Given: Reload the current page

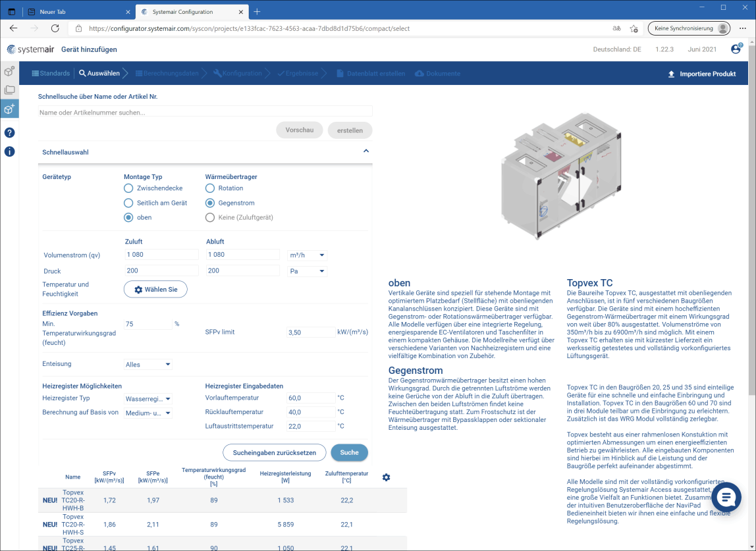Looking at the screenshot, I should [x=55, y=28].
